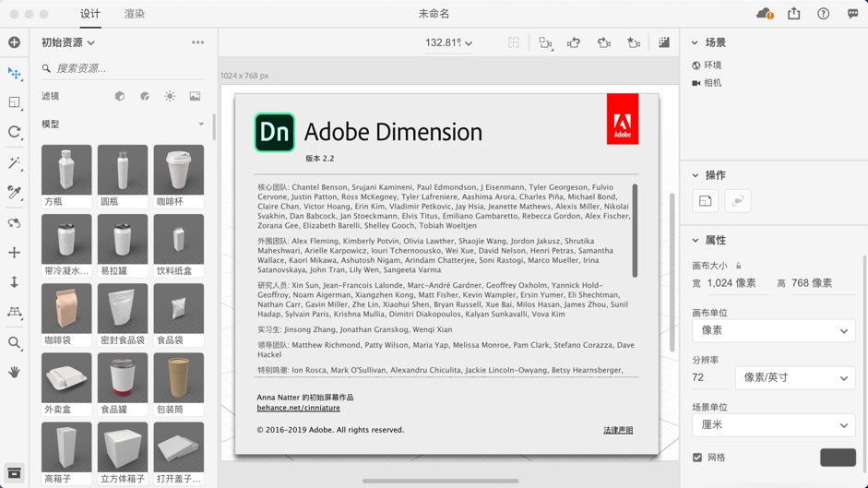The height and width of the screenshot is (488, 868).
Task: Click the grid color swatch
Action: pyautogui.click(x=838, y=458)
